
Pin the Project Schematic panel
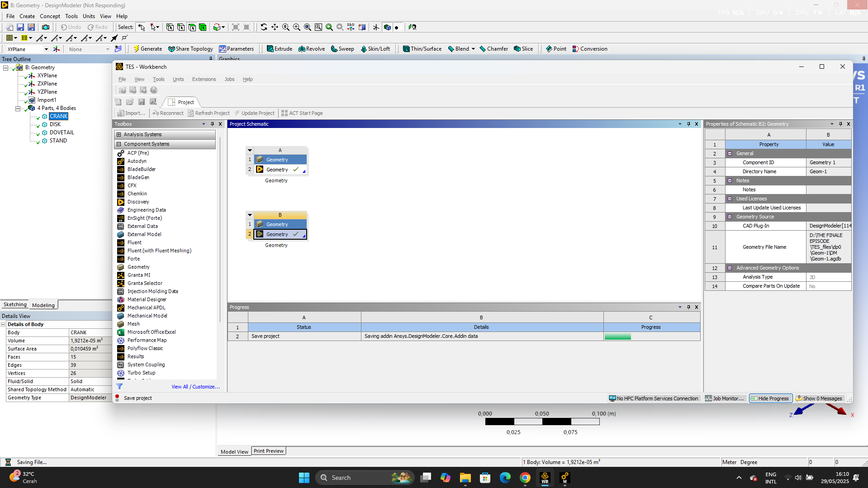pos(688,124)
